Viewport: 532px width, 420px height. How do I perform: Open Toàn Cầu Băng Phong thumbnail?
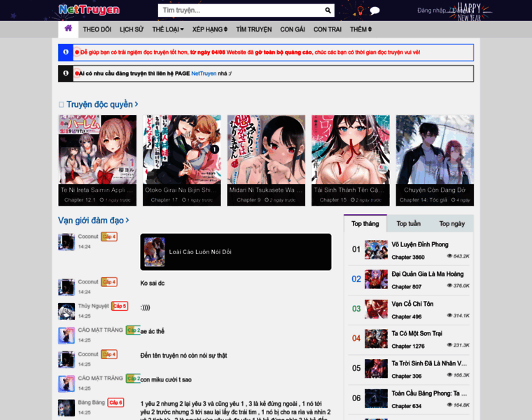click(x=376, y=398)
